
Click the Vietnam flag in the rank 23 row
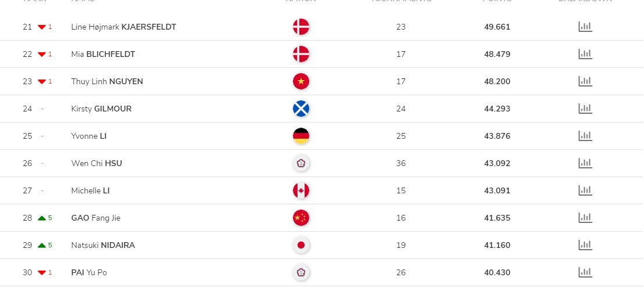[301, 81]
